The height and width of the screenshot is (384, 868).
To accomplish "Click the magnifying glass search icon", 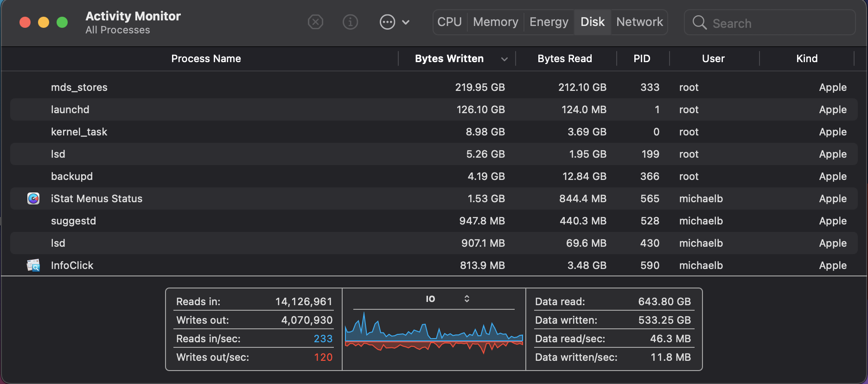I will point(699,23).
